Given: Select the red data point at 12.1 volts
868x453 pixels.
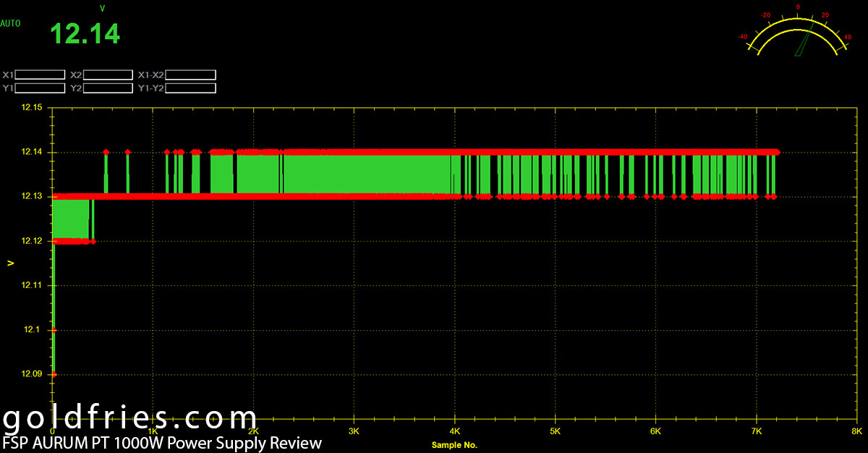Looking at the screenshot, I should pos(54,330).
